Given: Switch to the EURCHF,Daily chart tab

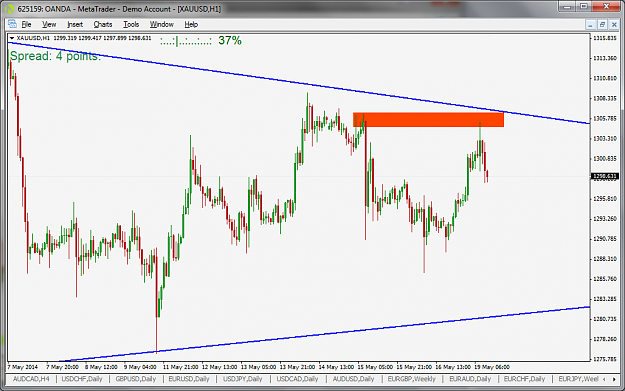Looking at the screenshot, I should coord(524,379).
